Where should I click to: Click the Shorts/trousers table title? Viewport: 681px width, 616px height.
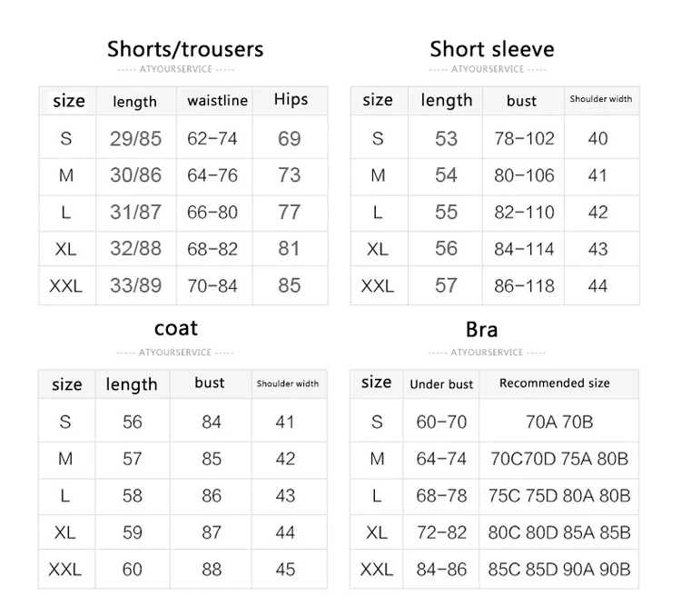pos(185,49)
